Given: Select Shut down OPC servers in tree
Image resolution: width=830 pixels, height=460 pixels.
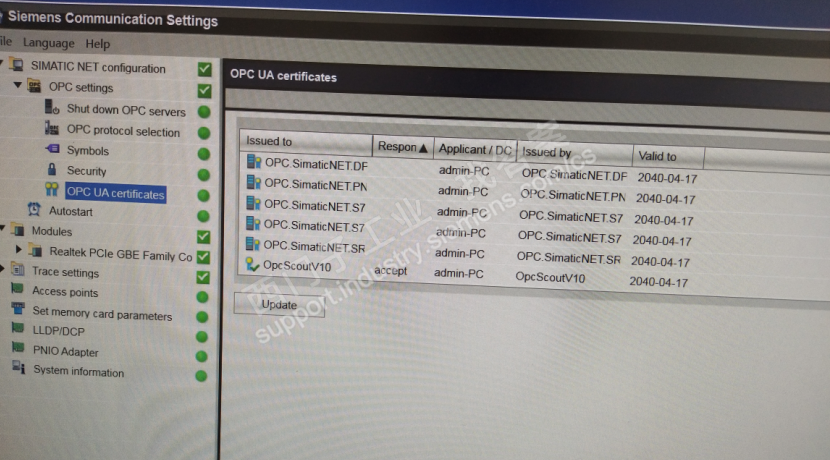Looking at the screenshot, I should pos(126,111).
